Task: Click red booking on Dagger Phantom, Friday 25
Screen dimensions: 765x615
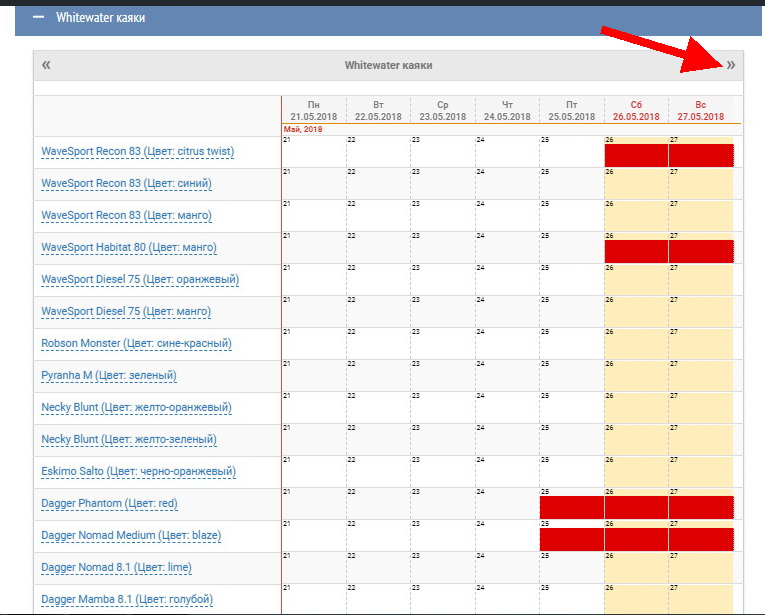Action: tap(572, 508)
